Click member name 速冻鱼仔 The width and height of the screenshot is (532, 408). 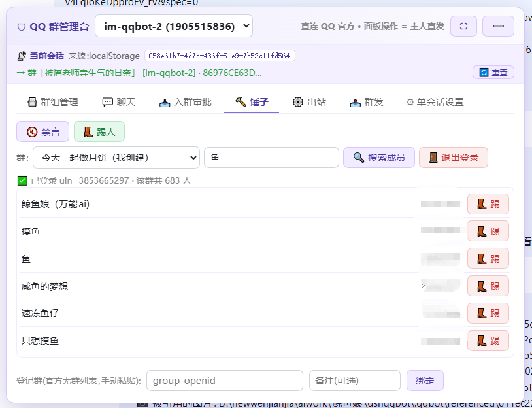click(x=40, y=313)
